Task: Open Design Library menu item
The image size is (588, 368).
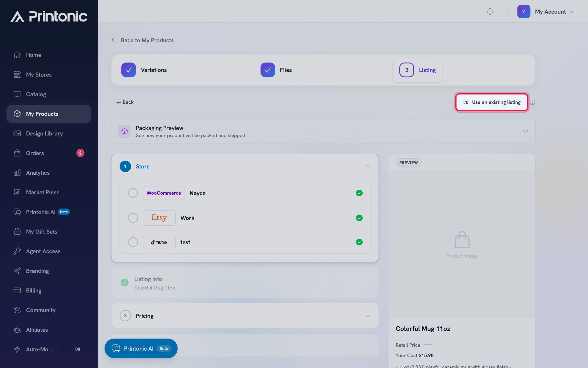Action: coord(49,133)
